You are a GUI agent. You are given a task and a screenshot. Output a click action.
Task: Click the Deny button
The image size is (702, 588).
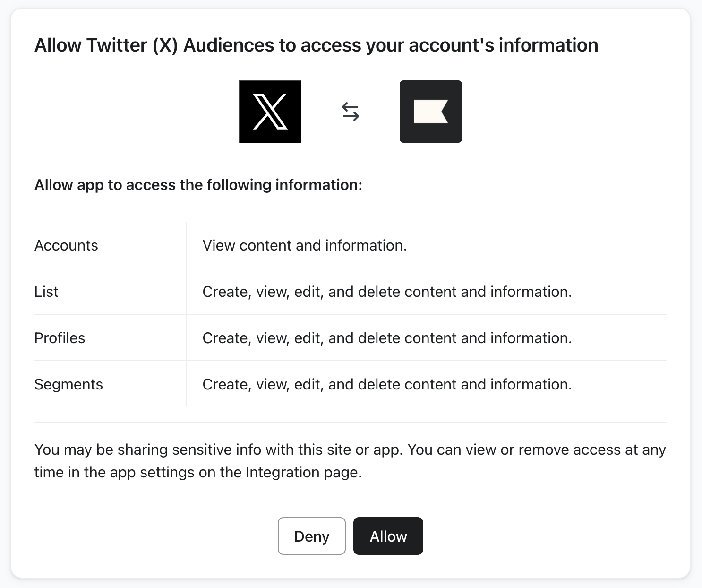(x=312, y=536)
